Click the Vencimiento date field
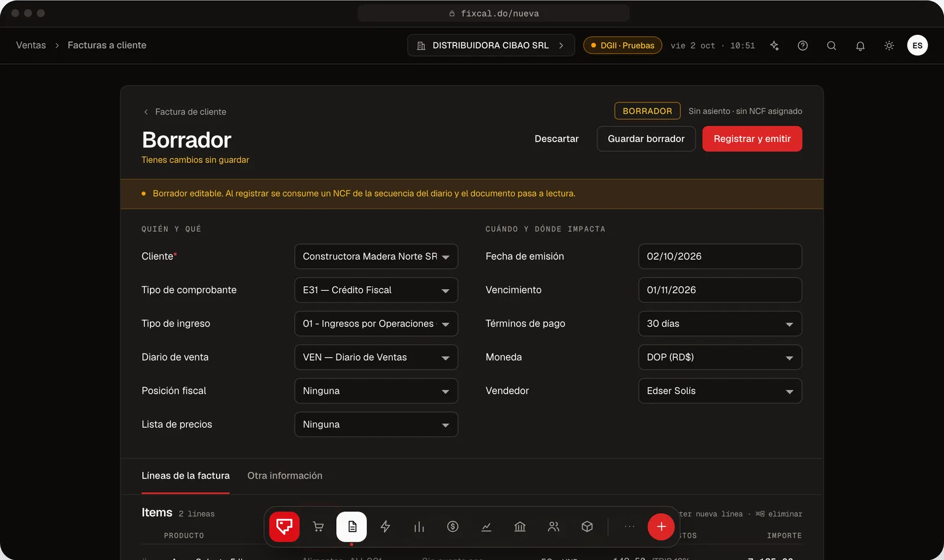Viewport: 944px width, 560px height. pyautogui.click(x=720, y=290)
